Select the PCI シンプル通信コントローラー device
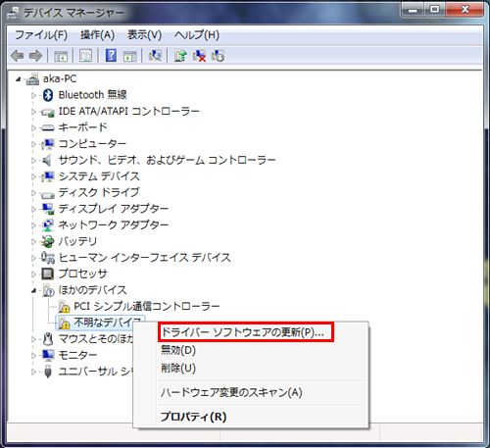This screenshot has height=448, width=490. coord(147,306)
